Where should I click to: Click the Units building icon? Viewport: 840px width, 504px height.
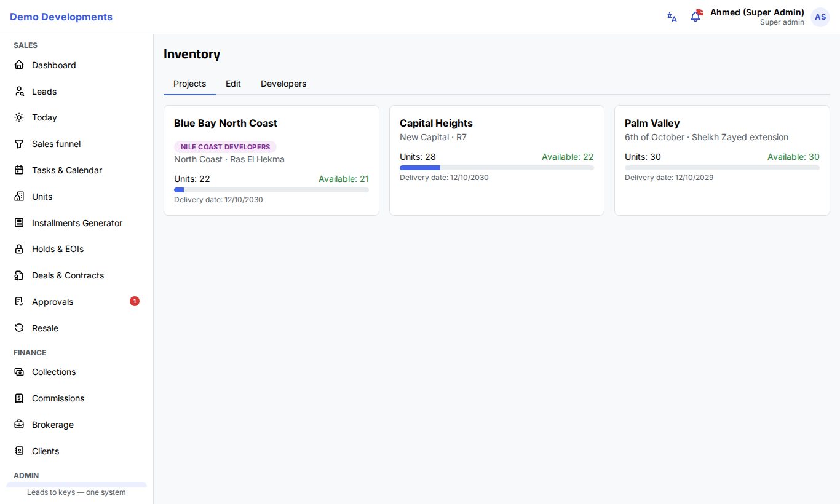tap(19, 197)
